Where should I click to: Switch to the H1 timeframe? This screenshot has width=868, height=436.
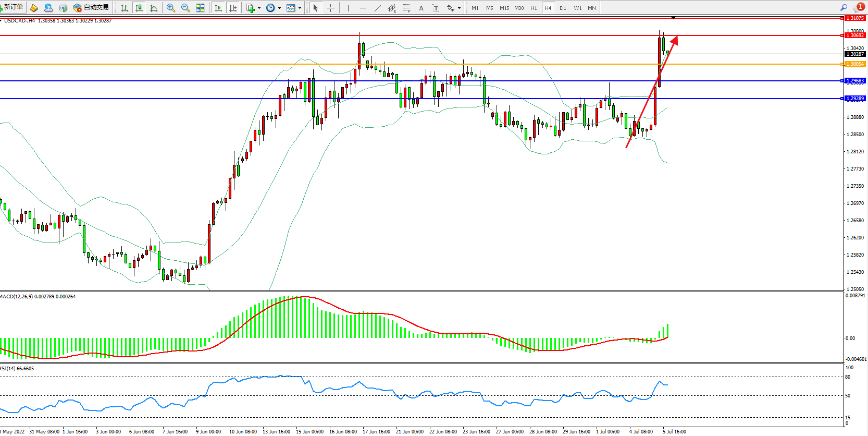534,8
